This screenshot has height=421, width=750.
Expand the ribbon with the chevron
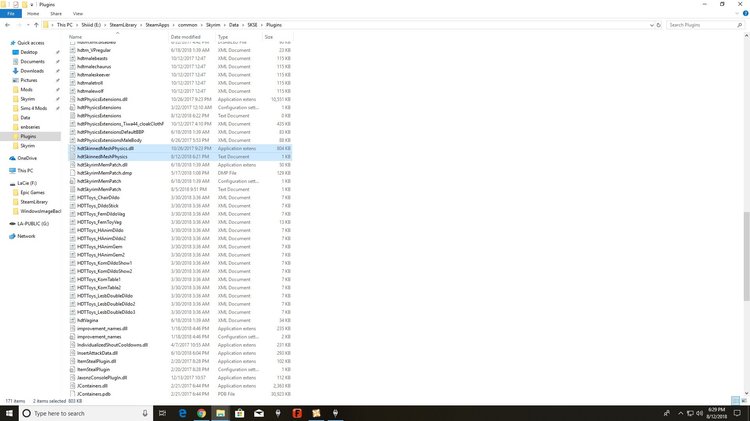click(737, 13)
